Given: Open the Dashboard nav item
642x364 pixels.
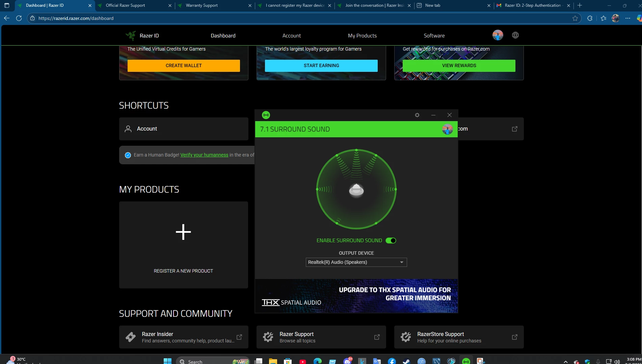Looking at the screenshot, I should click(223, 36).
